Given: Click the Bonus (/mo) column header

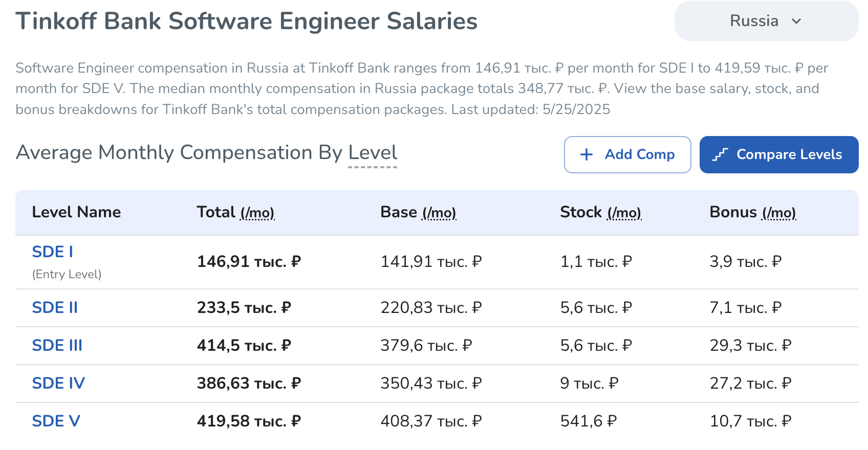Looking at the screenshot, I should pyautogui.click(x=752, y=212).
